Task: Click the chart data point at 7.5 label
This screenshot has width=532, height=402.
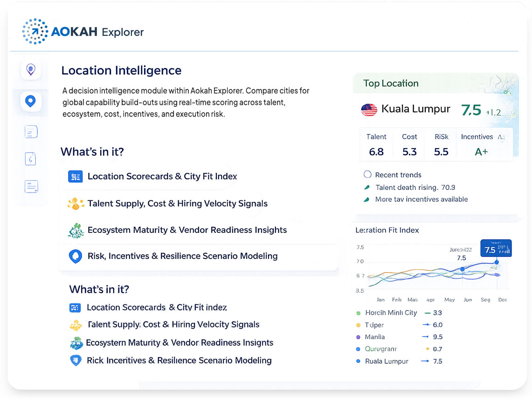Action: 463,269
